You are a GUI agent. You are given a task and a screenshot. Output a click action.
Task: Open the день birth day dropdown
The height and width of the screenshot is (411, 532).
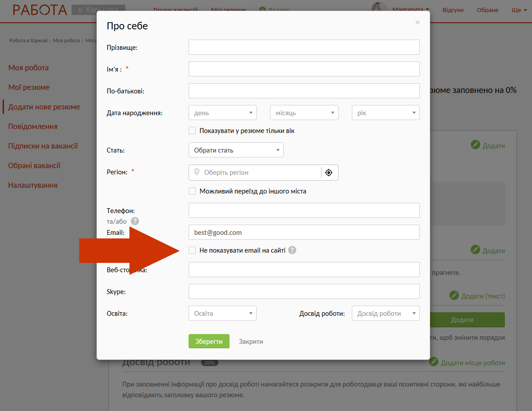pyautogui.click(x=222, y=113)
